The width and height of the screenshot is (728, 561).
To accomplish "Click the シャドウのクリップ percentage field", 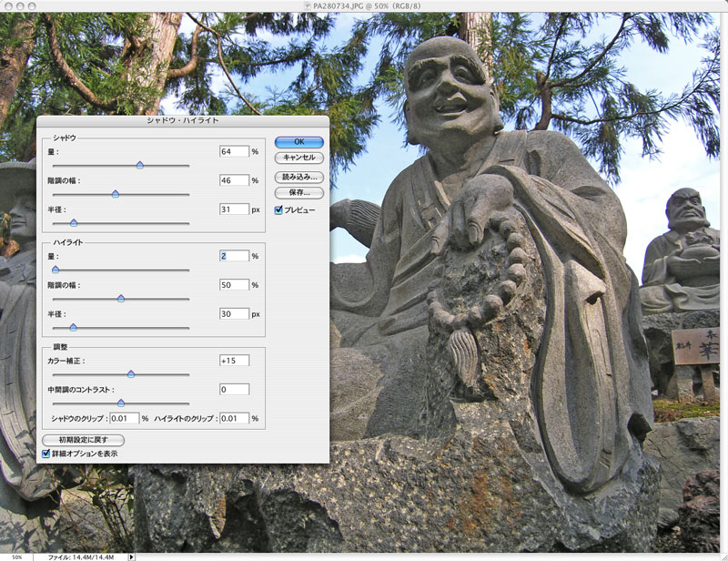I will (x=123, y=419).
